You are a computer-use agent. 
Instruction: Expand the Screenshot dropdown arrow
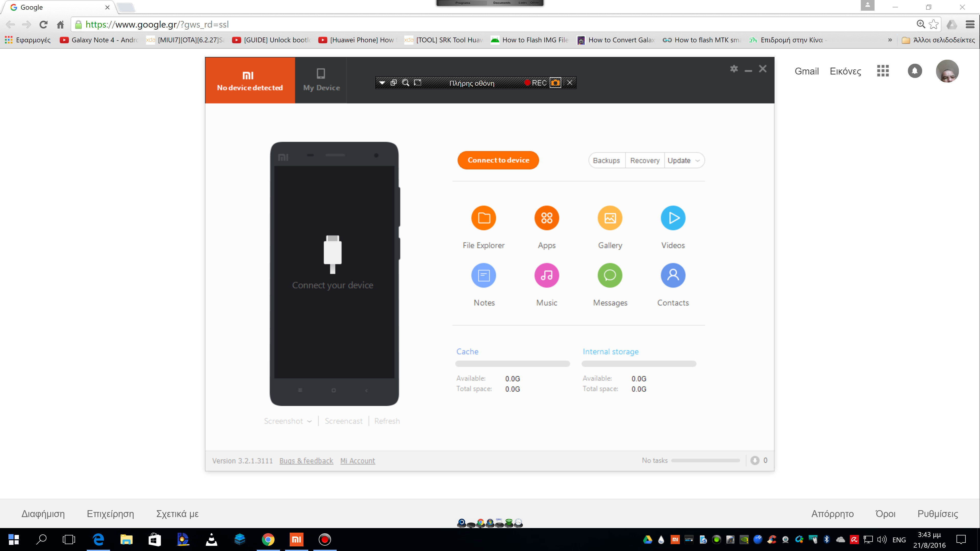(x=309, y=421)
